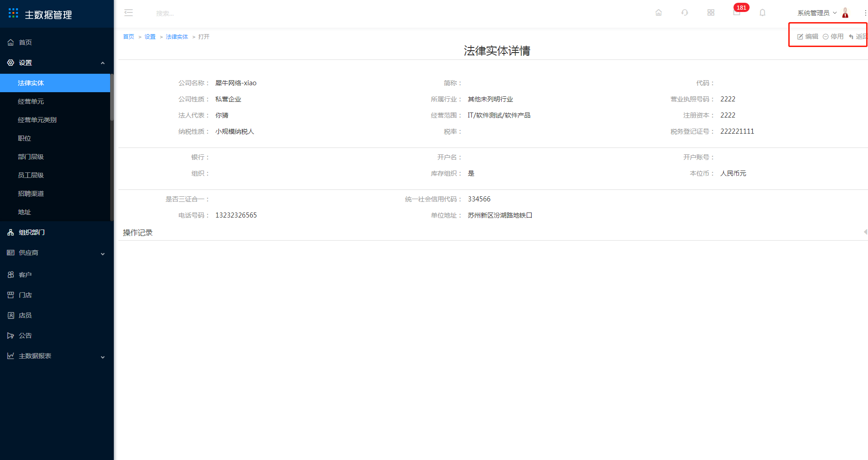Open the notification bell icon
Screen dimensions: 868x460
click(x=762, y=13)
